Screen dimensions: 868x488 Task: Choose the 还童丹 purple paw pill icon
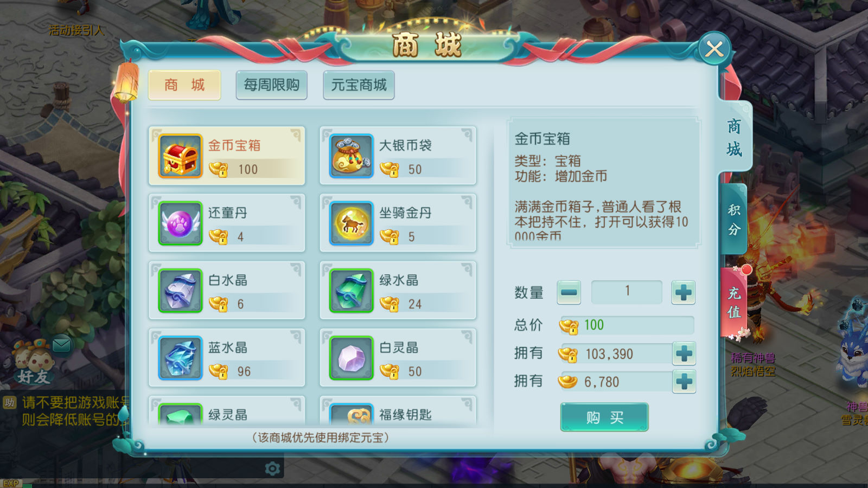[180, 223]
